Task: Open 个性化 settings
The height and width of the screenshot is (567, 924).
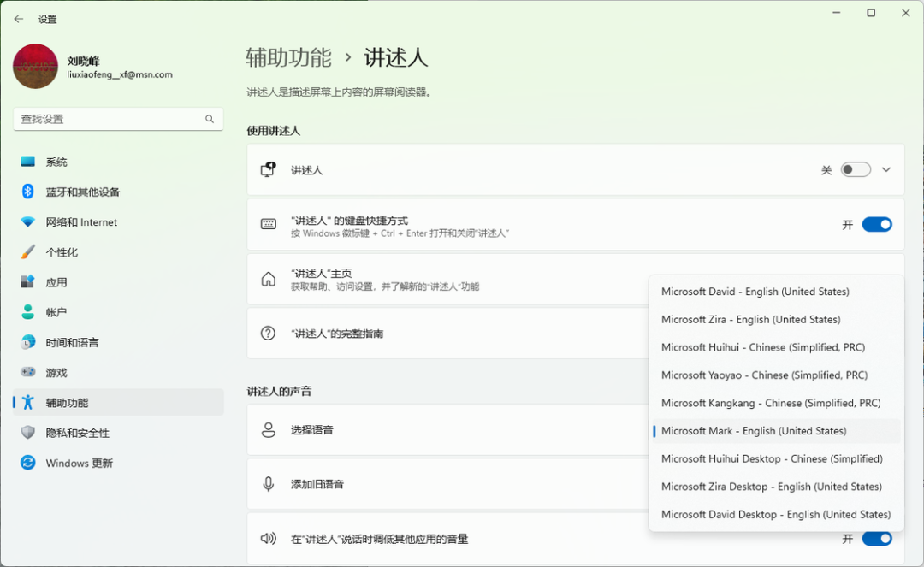Action: pyautogui.click(x=118, y=252)
